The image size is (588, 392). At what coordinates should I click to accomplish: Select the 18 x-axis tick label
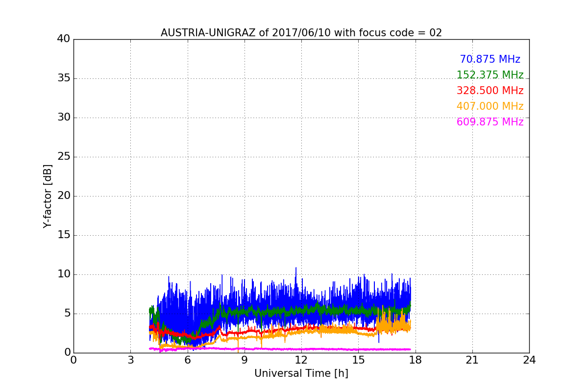[x=415, y=361]
